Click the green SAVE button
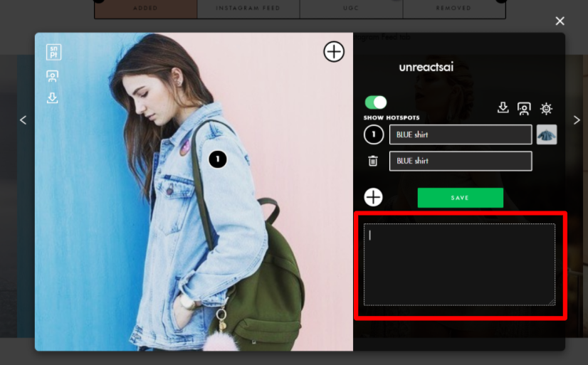Image resolution: width=588 pixels, height=365 pixels. click(x=460, y=198)
